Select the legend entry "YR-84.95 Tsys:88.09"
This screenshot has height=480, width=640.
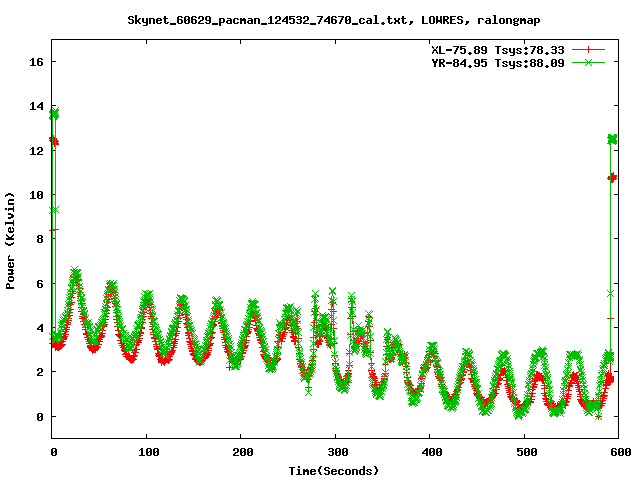[498, 63]
